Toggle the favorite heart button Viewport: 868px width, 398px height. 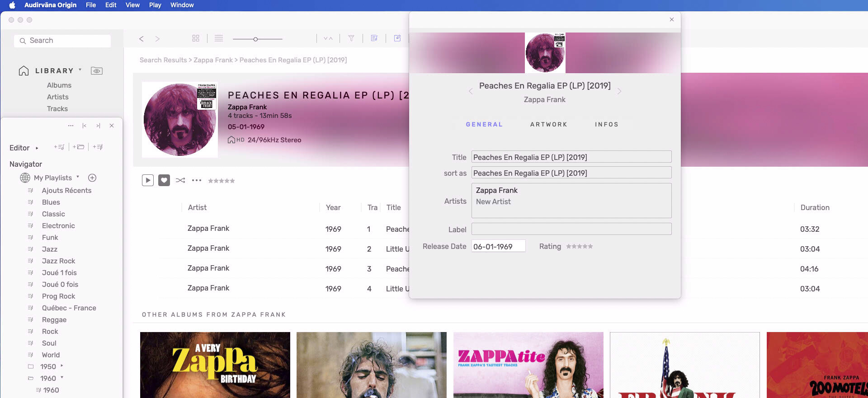coord(164,180)
